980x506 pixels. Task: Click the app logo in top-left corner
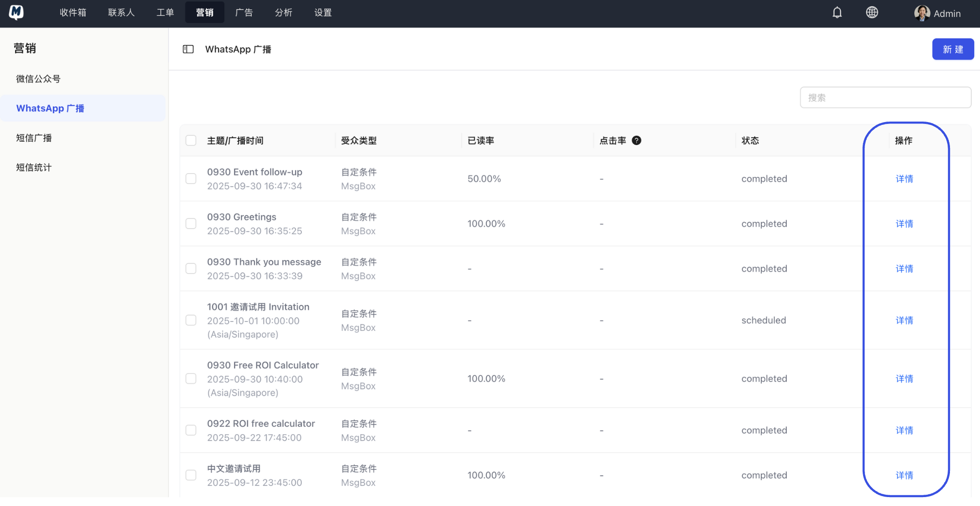(16, 12)
